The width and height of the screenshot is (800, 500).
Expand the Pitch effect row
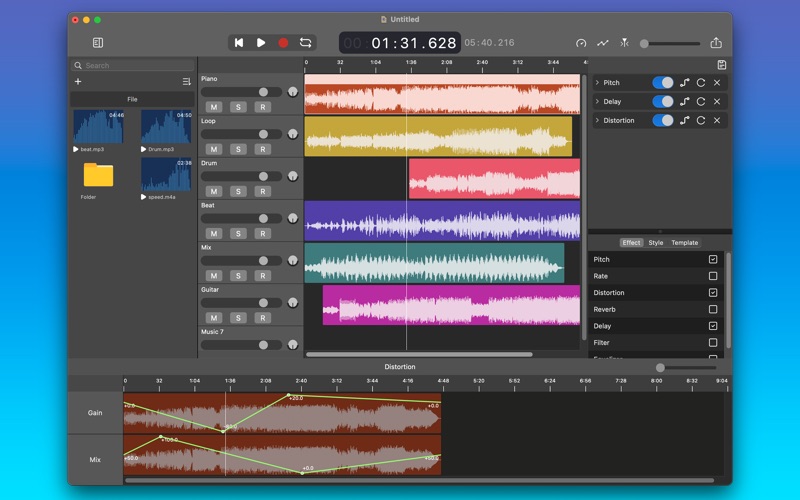(x=597, y=82)
